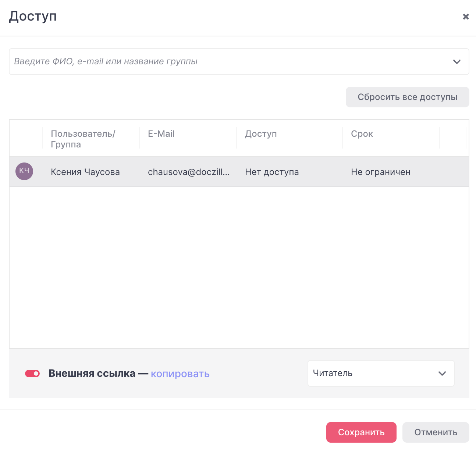This screenshot has height=450, width=476.
Task: Click the Внешняя ссылка label text
Action: coord(92,374)
